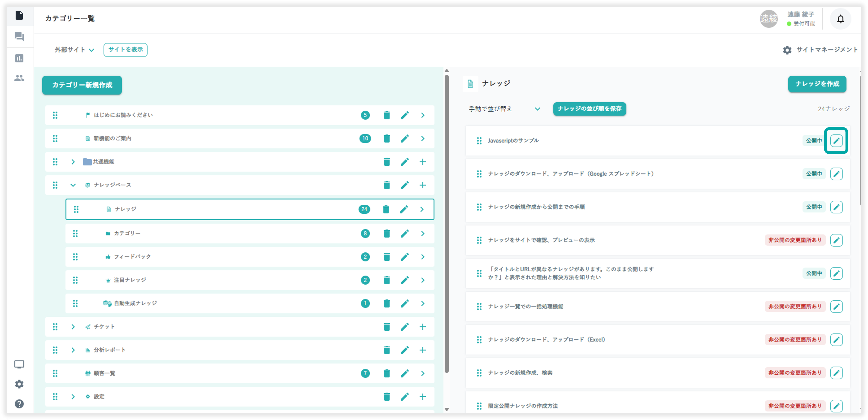Open the analytics chart sidebar icon
868x420 pixels.
pos(19,58)
